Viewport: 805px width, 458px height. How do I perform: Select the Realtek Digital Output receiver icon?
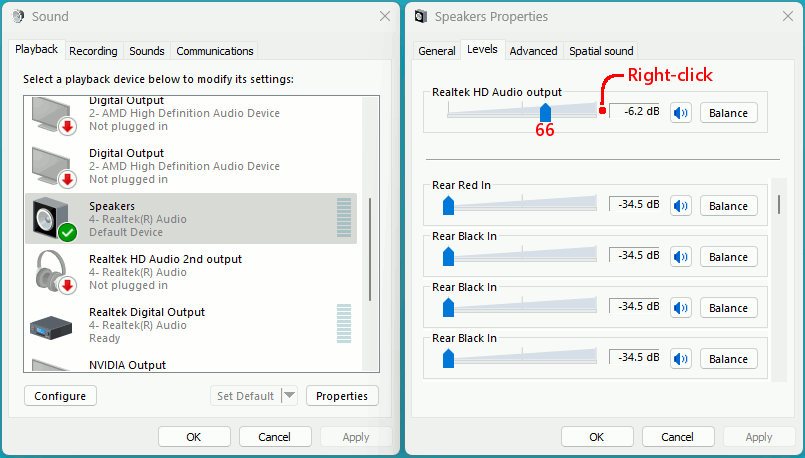pyautogui.click(x=51, y=328)
